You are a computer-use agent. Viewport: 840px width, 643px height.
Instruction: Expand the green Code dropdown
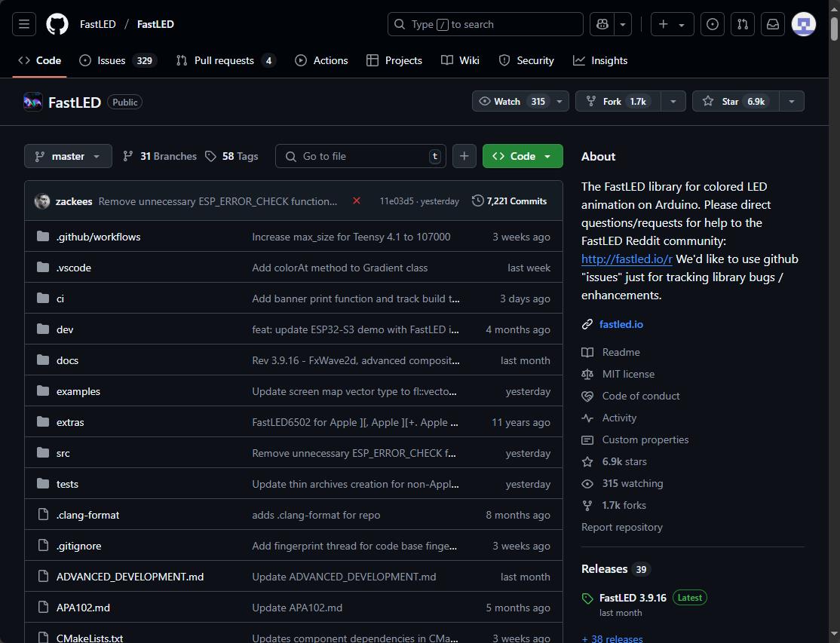[x=523, y=156]
